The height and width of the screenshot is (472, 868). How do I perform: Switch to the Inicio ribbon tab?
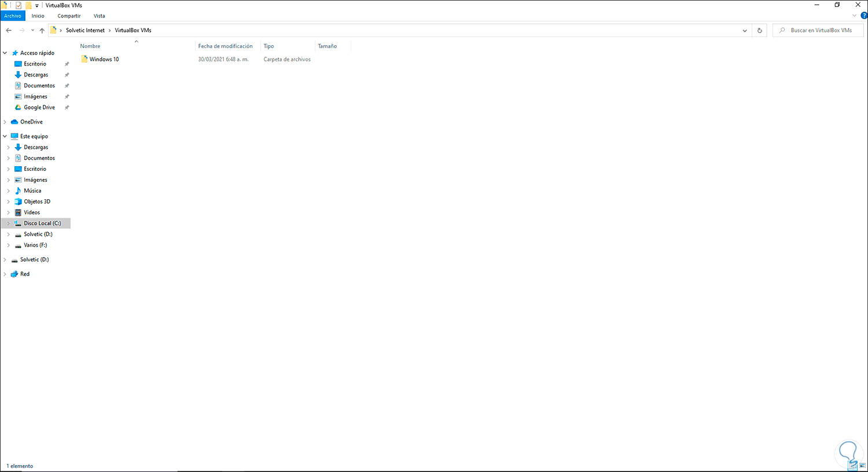point(38,16)
